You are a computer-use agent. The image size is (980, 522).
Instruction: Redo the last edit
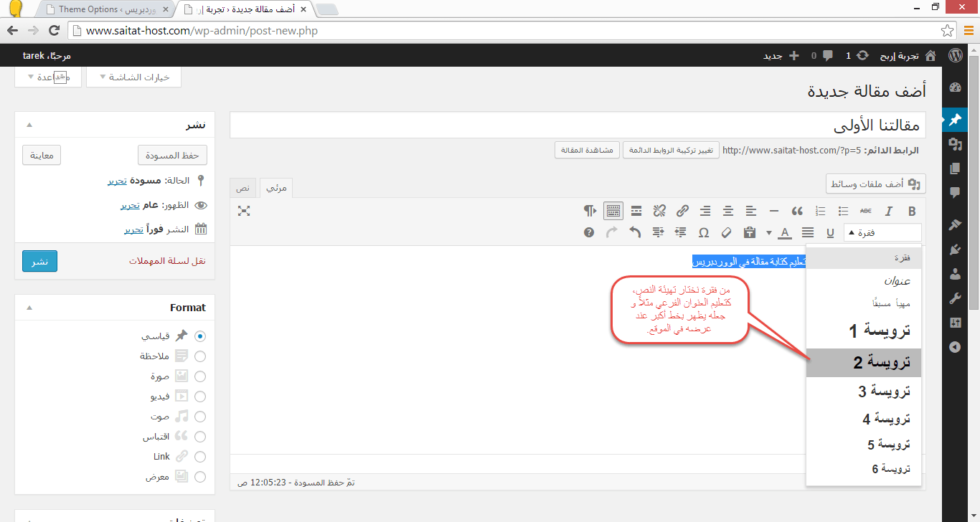[x=612, y=232]
